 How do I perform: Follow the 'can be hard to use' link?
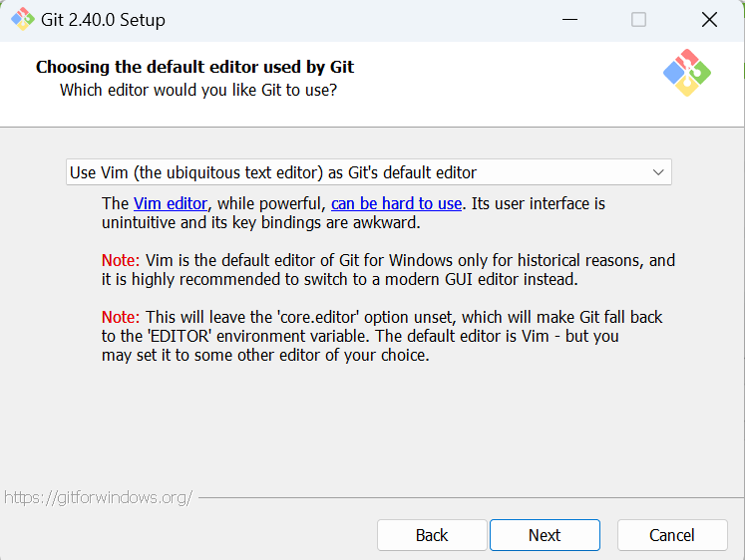pyautogui.click(x=396, y=203)
